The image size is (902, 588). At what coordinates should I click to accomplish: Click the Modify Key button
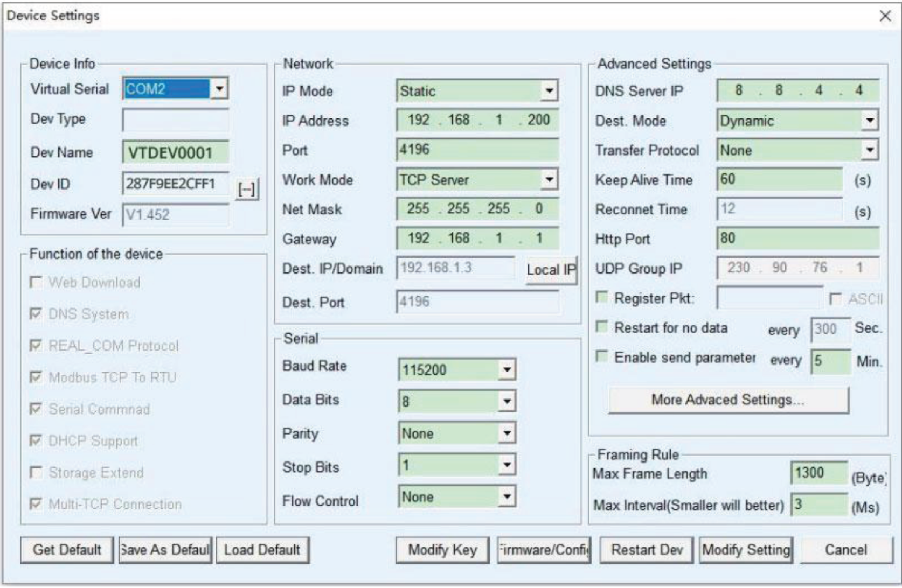tap(442, 550)
